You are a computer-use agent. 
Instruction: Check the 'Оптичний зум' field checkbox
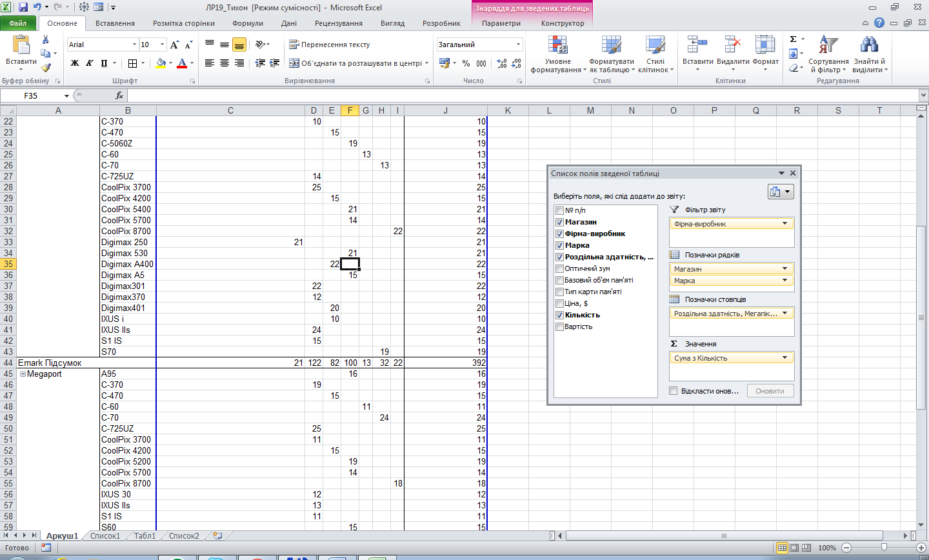(x=559, y=268)
